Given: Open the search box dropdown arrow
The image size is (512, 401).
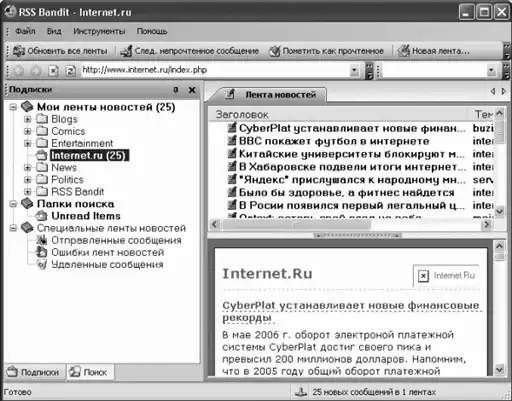Looking at the screenshot, I should coord(491,70).
